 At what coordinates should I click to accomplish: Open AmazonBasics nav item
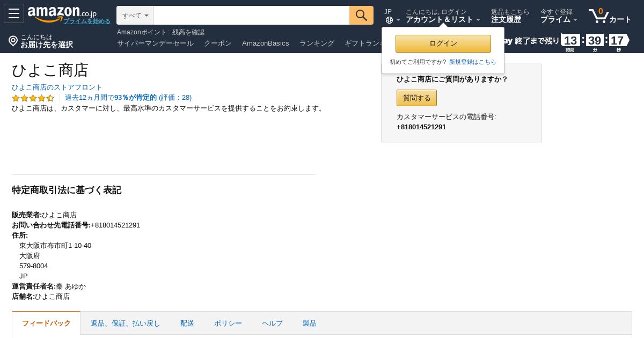(x=265, y=43)
